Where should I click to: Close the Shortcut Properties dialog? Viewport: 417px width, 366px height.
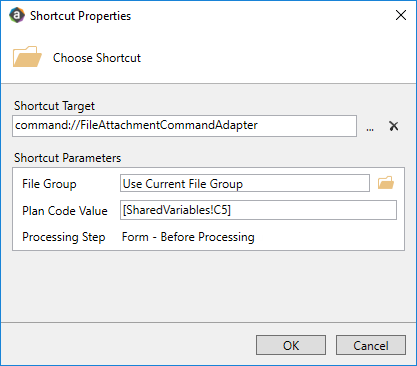(401, 15)
